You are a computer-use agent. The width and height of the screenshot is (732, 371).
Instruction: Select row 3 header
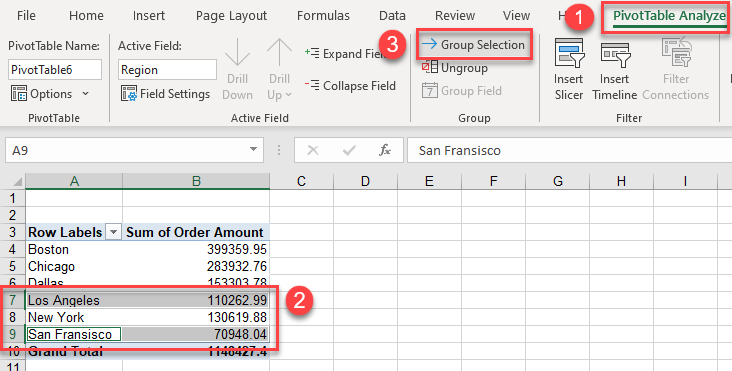[13, 232]
